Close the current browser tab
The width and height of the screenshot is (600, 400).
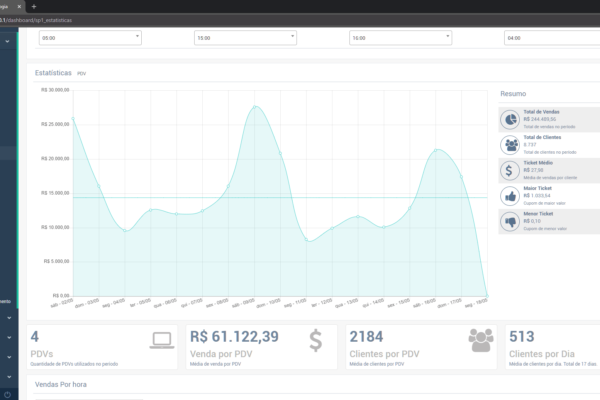(19, 7)
